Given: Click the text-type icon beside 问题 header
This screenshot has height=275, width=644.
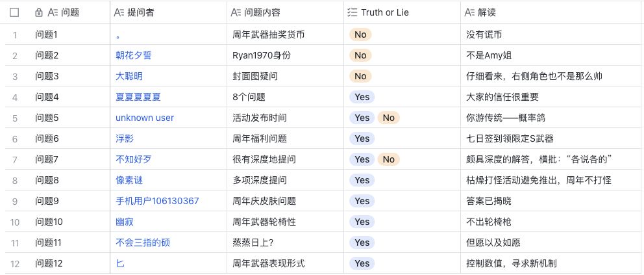Looking at the screenshot, I should pyautogui.click(x=53, y=12).
